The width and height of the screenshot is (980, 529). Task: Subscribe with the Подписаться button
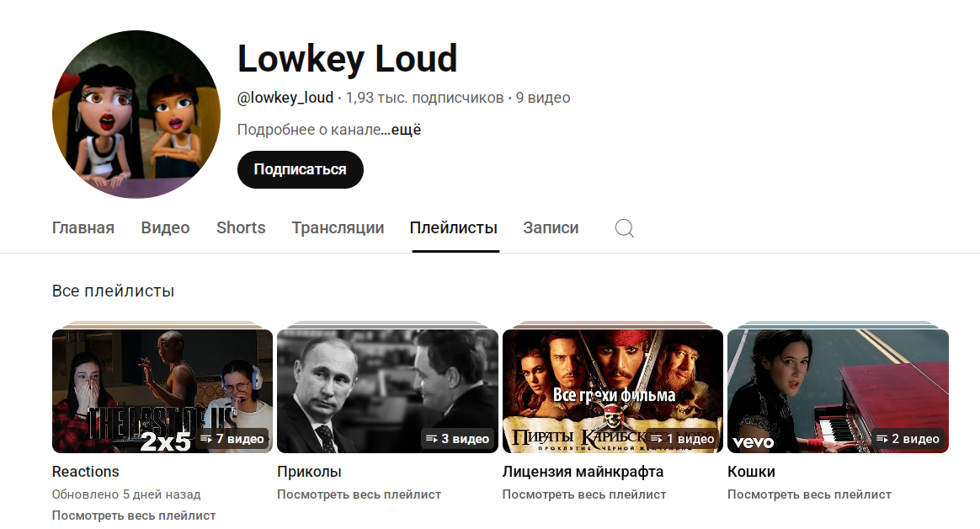[x=300, y=169]
